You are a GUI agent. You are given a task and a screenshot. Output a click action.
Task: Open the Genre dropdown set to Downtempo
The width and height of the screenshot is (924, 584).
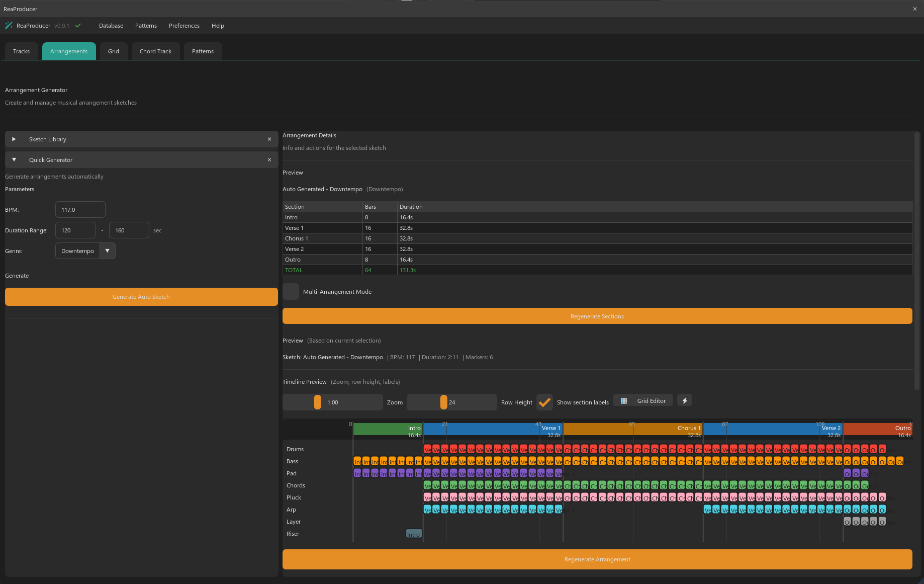pyautogui.click(x=107, y=251)
